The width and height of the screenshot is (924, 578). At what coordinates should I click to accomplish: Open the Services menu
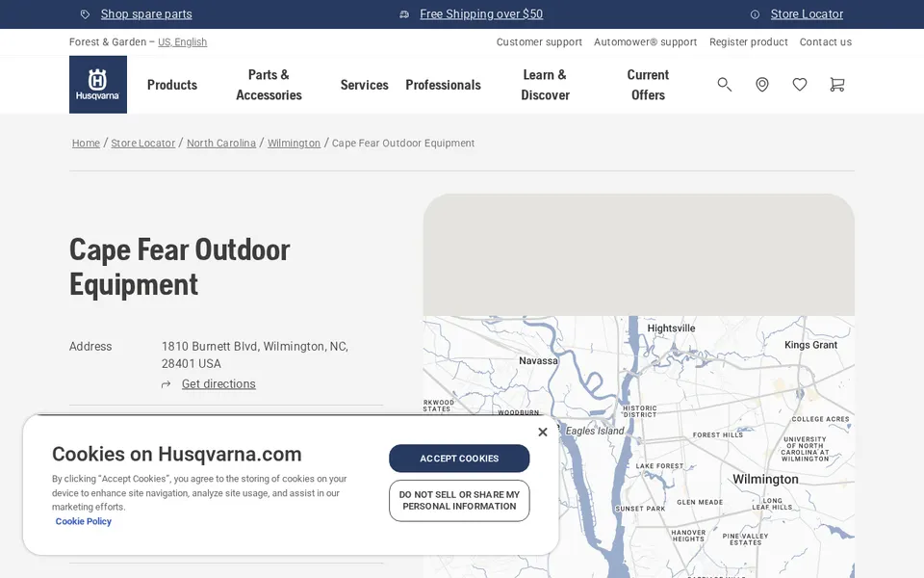[364, 85]
